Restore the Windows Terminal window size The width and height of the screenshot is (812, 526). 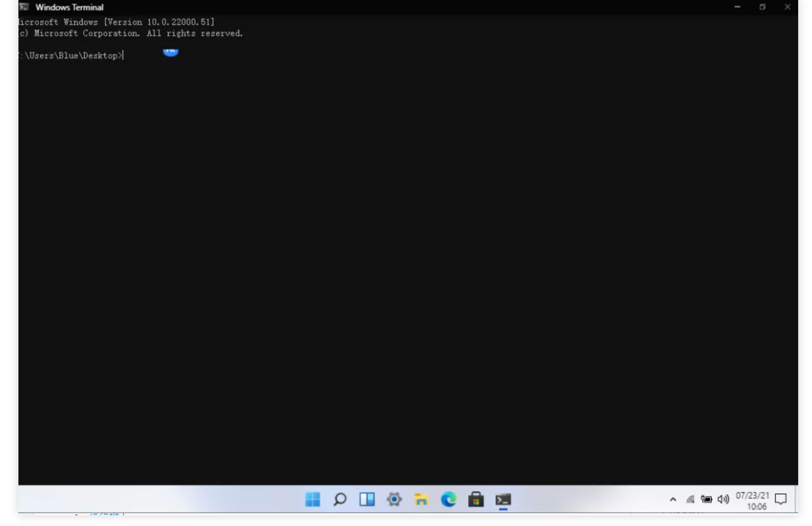point(762,7)
